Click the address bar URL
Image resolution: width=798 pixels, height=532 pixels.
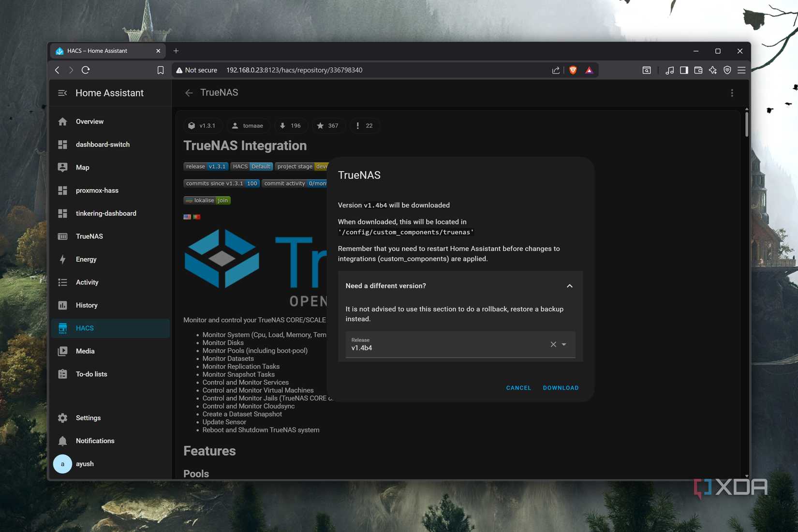click(294, 70)
